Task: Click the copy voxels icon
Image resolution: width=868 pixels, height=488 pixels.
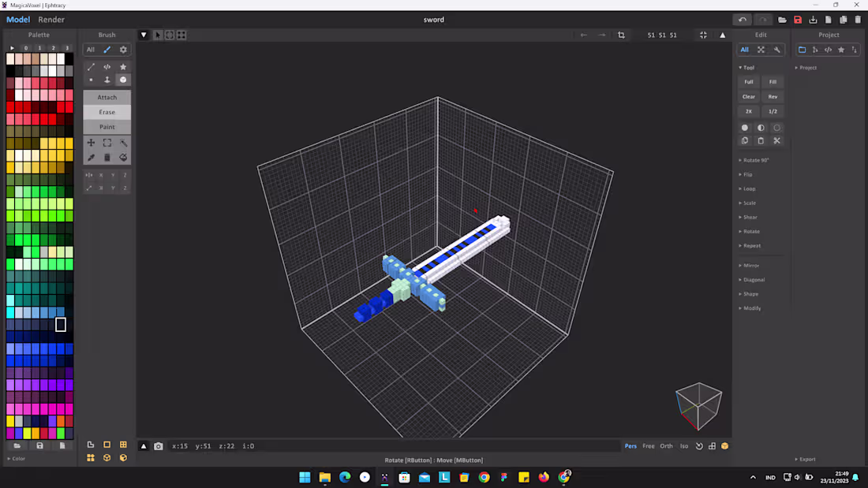Action: coord(745,141)
